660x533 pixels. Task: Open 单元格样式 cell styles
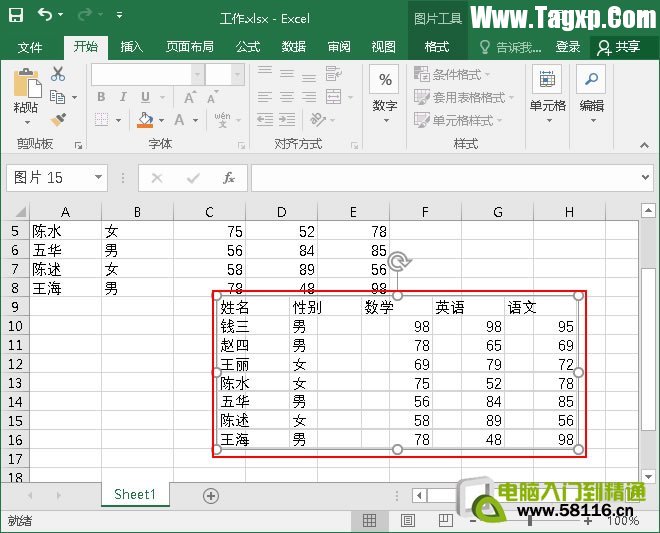tap(458, 120)
